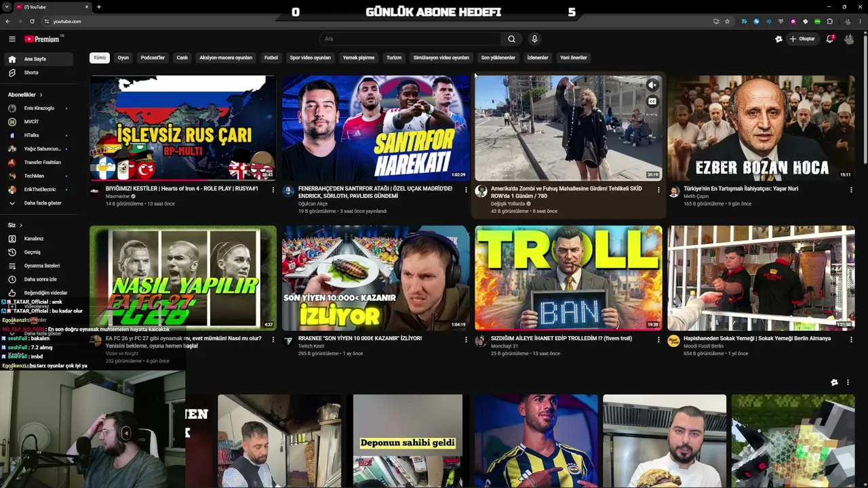Screen dimensions: 868x488
Task: Click the YouTube search field
Action: [410, 39]
